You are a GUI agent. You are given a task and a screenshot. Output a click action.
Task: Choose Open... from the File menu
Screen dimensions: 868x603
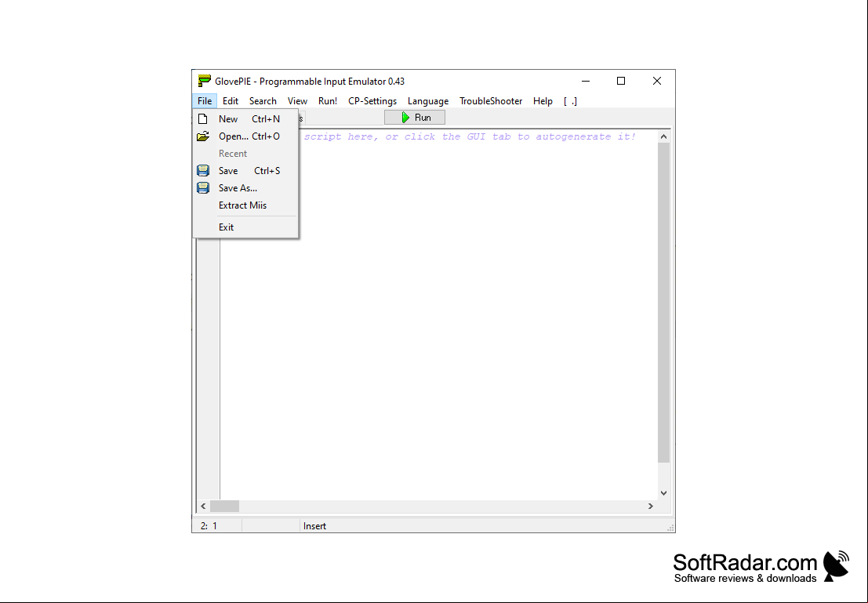245,136
